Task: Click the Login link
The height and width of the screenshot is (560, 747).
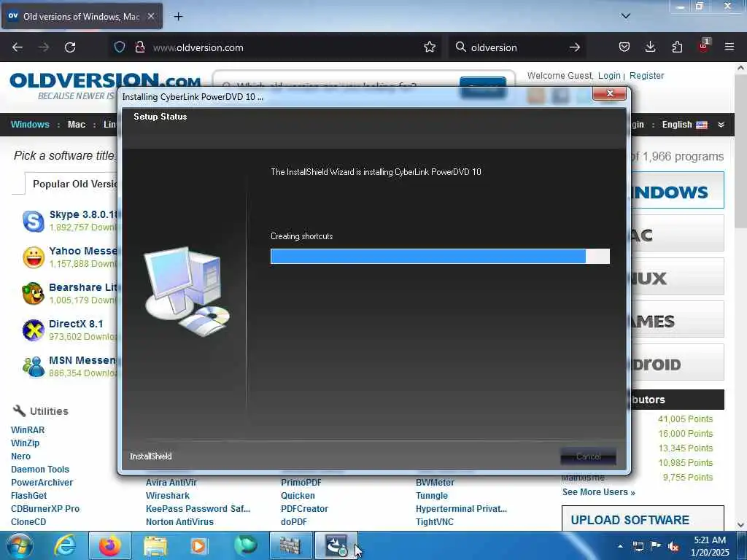Action: (609, 75)
